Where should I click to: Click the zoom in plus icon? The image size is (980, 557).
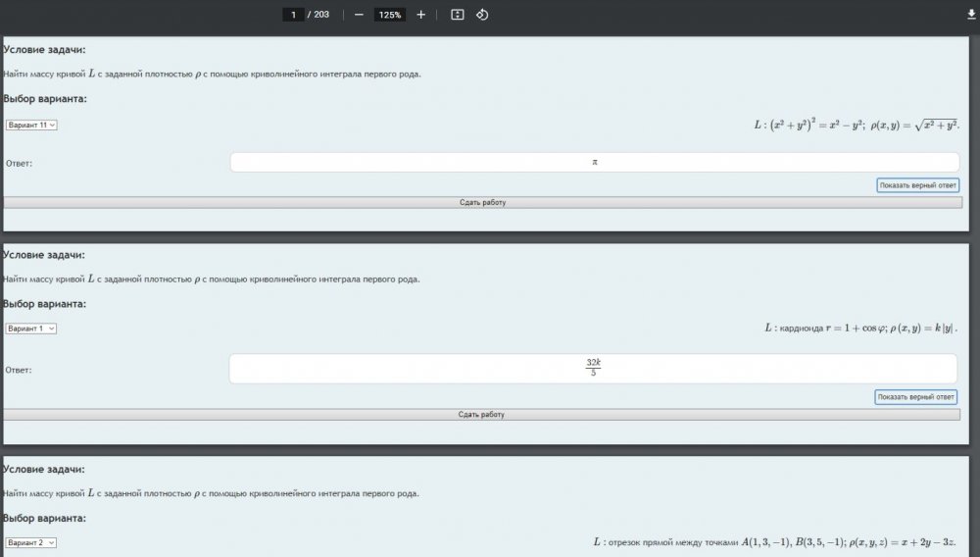coord(420,15)
